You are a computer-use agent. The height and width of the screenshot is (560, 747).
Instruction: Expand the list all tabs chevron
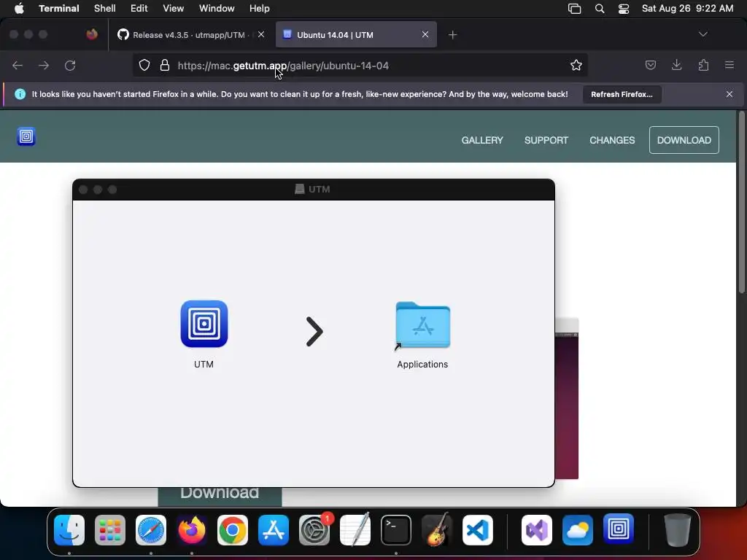[x=703, y=34]
